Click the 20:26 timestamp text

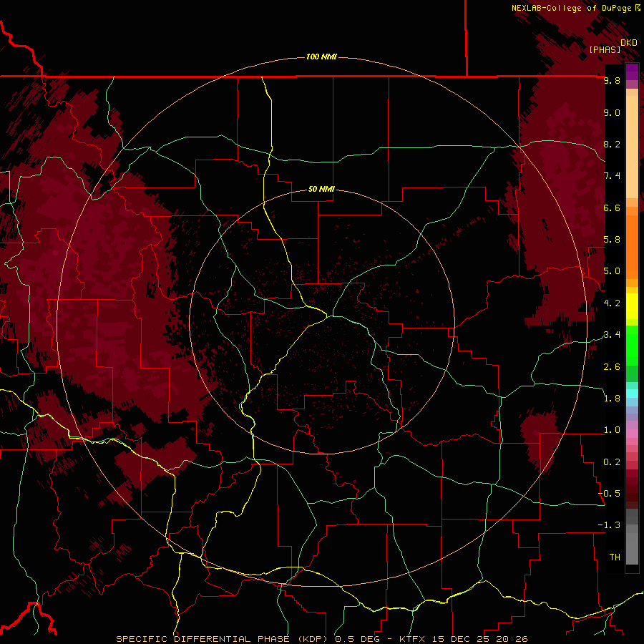coord(511,639)
